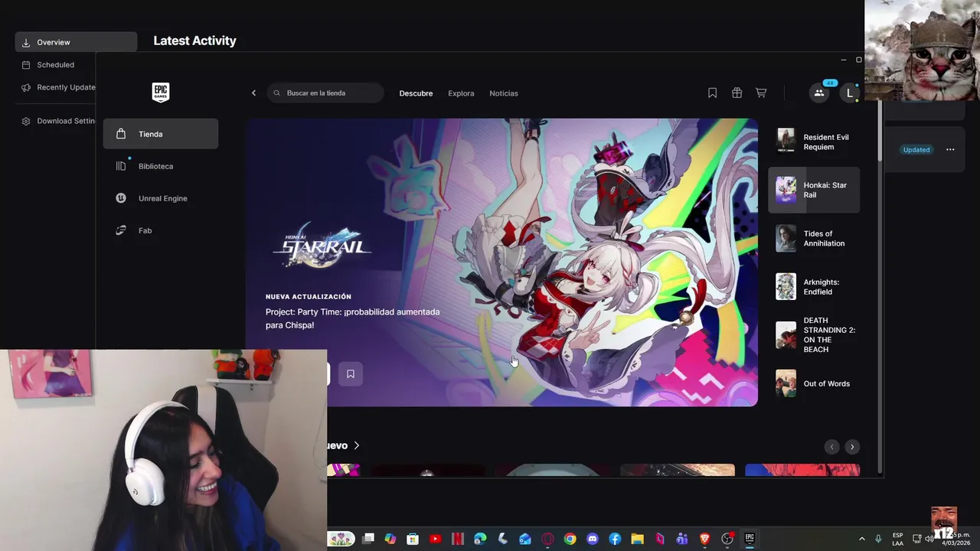Open Fab in the sidebar
This screenshot has width=980, height=551.
[x=161, y=230]
